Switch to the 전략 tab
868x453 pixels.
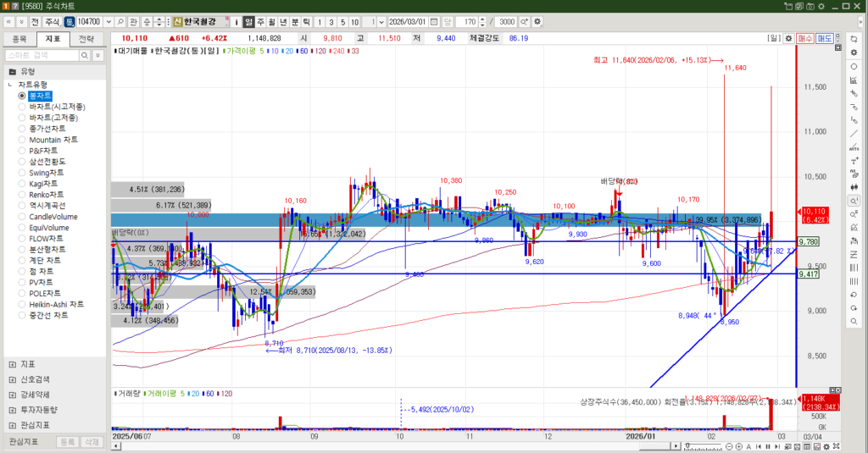pyautogui.click(x=86, y=38)
